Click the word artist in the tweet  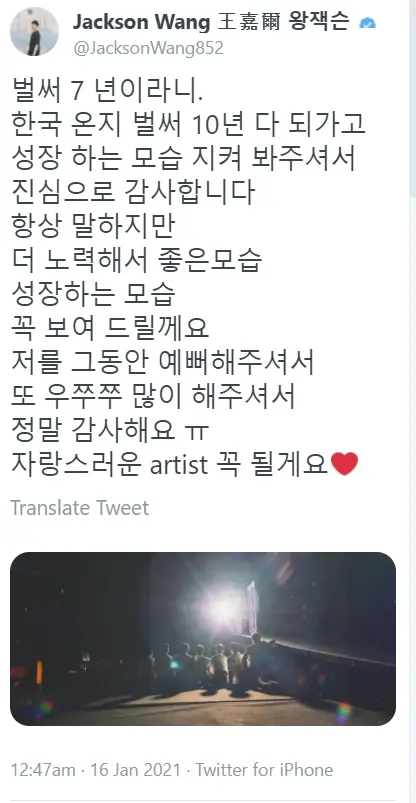tap(178, 465)
